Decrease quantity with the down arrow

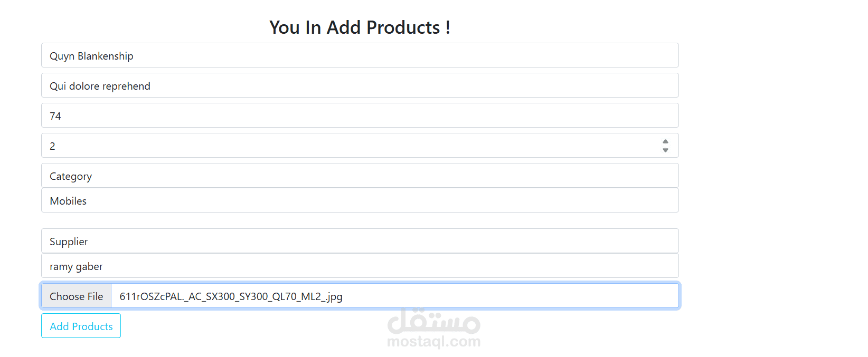(x=665, y=150)
